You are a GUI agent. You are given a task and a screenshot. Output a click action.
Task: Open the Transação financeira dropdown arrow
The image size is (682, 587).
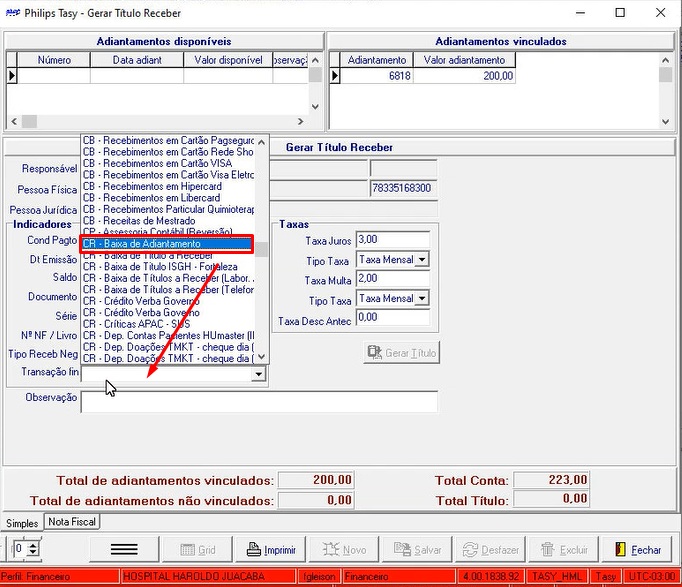coord(259,374)
